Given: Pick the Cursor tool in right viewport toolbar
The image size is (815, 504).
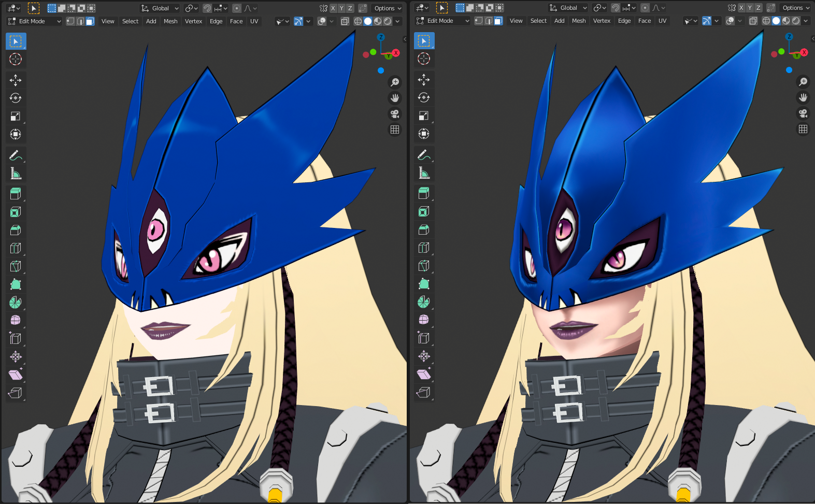Looking at the screenshot, I should click(424, 59).
